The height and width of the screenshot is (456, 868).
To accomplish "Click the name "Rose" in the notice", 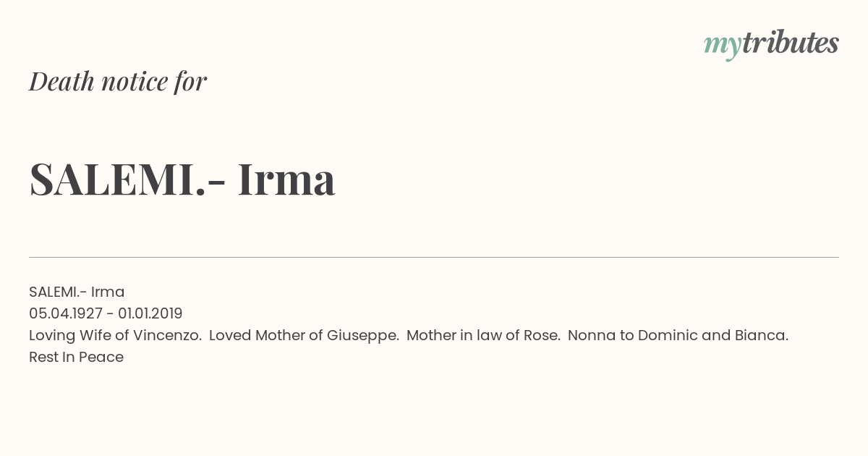I will pos(541,335).
